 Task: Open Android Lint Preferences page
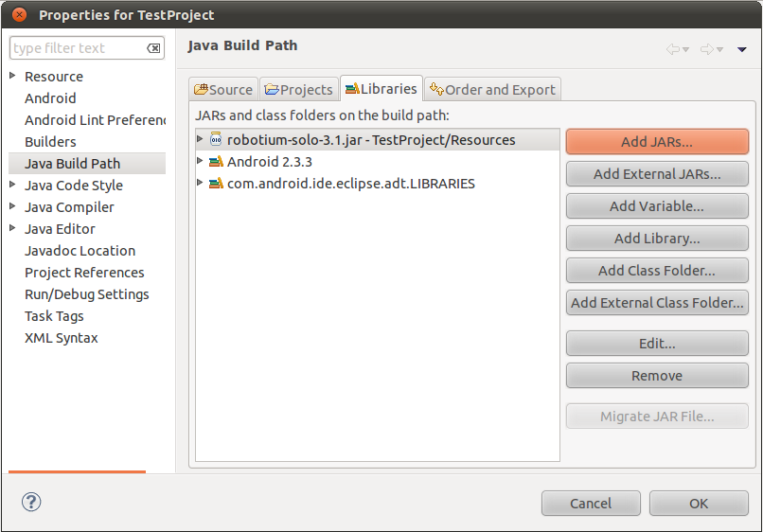point(96,119)
